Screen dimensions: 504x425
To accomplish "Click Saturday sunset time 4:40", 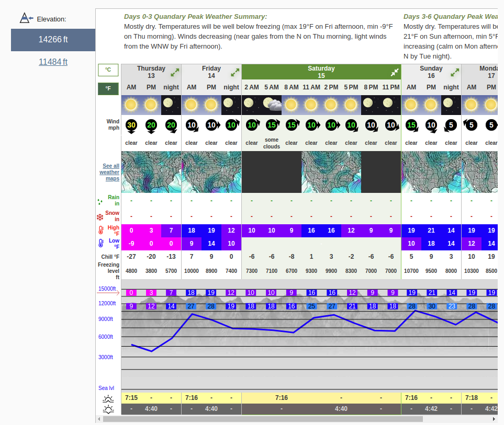I will (341, 409).
